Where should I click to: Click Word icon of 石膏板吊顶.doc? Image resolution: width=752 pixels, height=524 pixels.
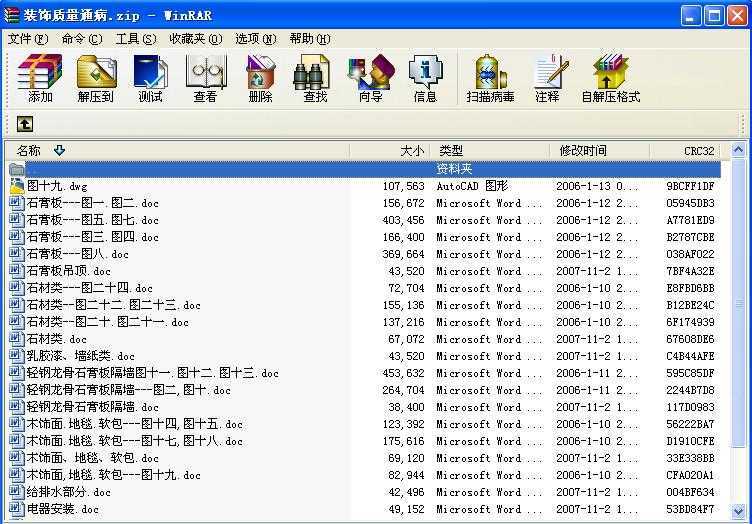17,271
